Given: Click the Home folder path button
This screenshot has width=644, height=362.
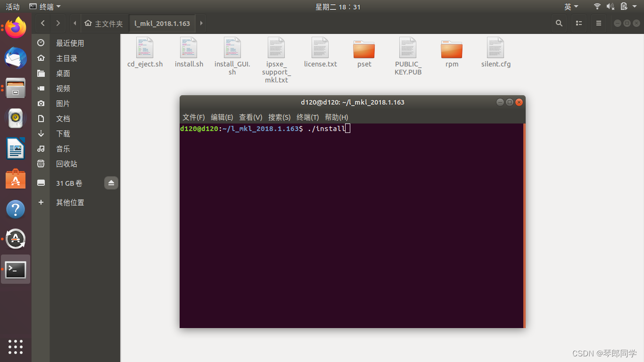Looking at the screenshot, I should [x=103, y=23].
